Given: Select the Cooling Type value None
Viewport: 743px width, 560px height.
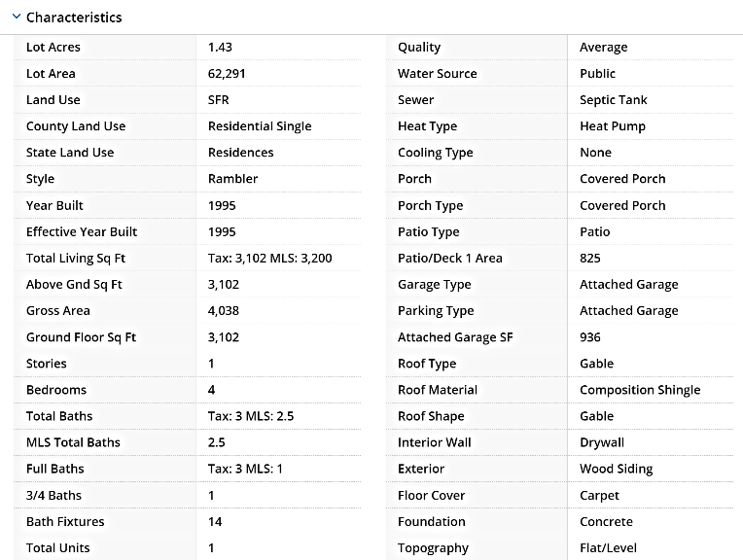Looking at the screenshot, I should coord(595,153).
